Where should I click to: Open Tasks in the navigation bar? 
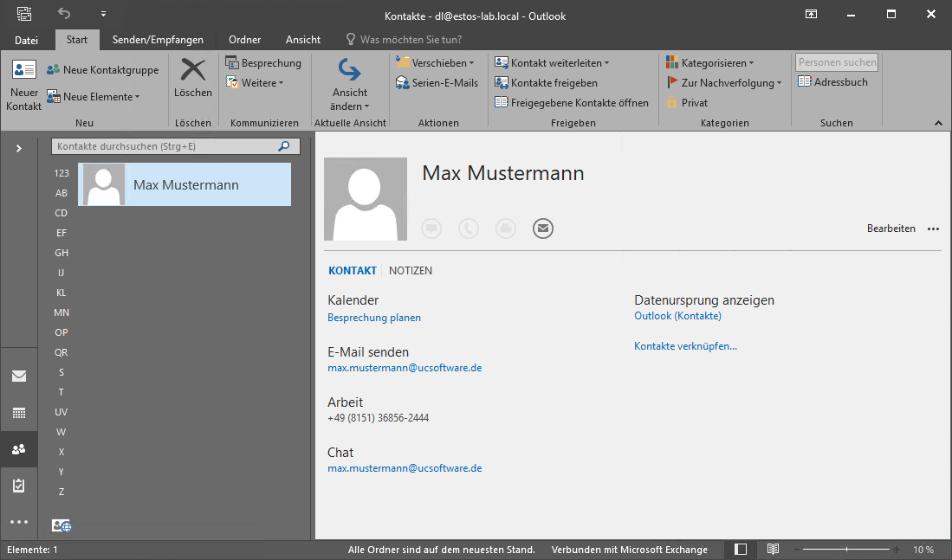click(19, 486)
